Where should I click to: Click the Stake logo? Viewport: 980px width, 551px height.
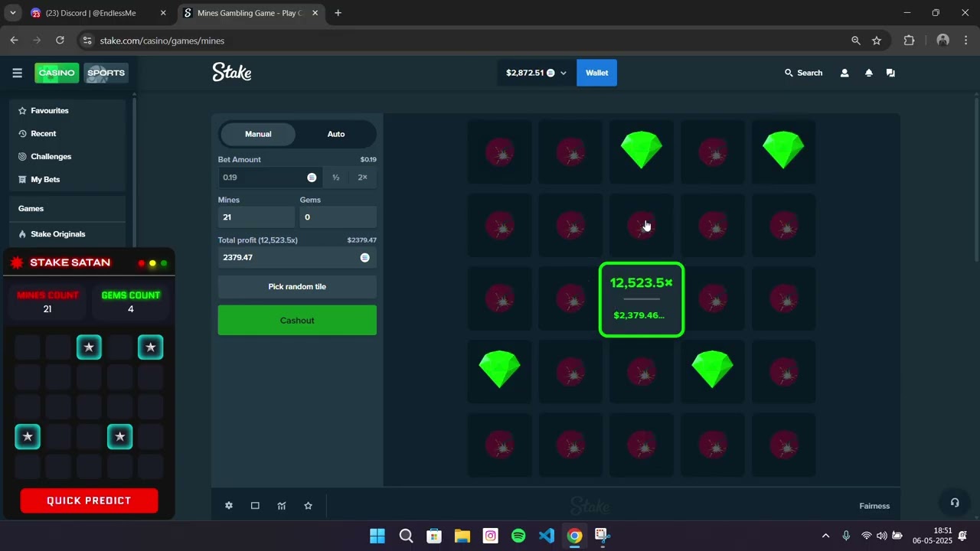232,72
